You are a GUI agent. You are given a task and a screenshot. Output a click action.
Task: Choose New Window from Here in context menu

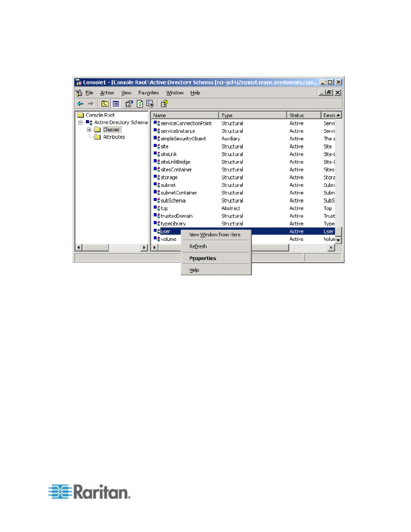pos(216,235)
